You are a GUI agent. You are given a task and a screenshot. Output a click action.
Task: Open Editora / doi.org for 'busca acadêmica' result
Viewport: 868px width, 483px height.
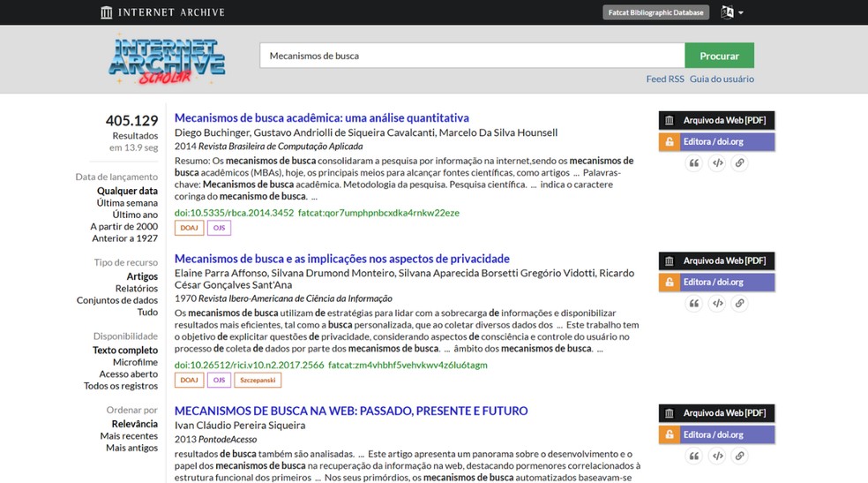pyautogui.click(x=716, y=142)
